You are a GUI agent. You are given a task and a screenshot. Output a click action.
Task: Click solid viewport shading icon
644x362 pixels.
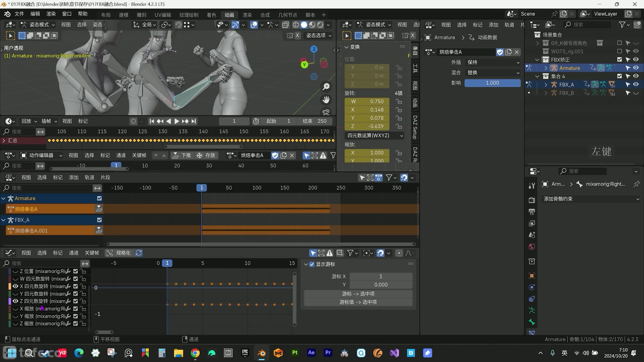pyautogui.click(x=304, y=25)
